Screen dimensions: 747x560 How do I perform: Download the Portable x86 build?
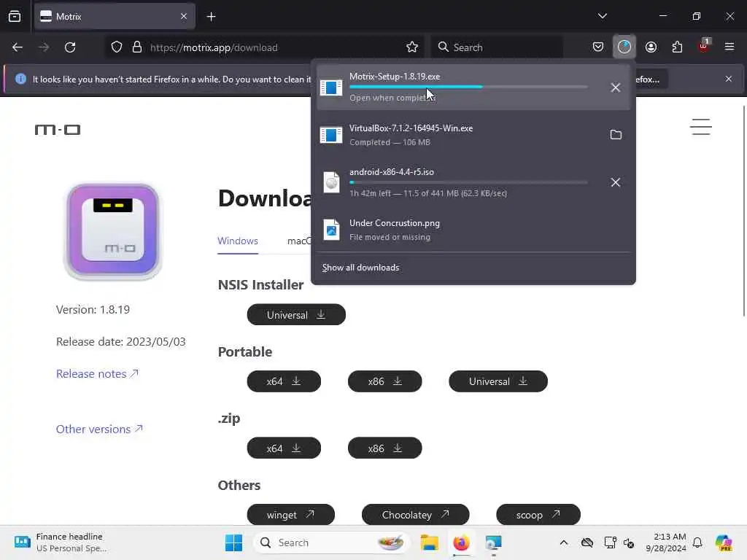coord(385,381)
